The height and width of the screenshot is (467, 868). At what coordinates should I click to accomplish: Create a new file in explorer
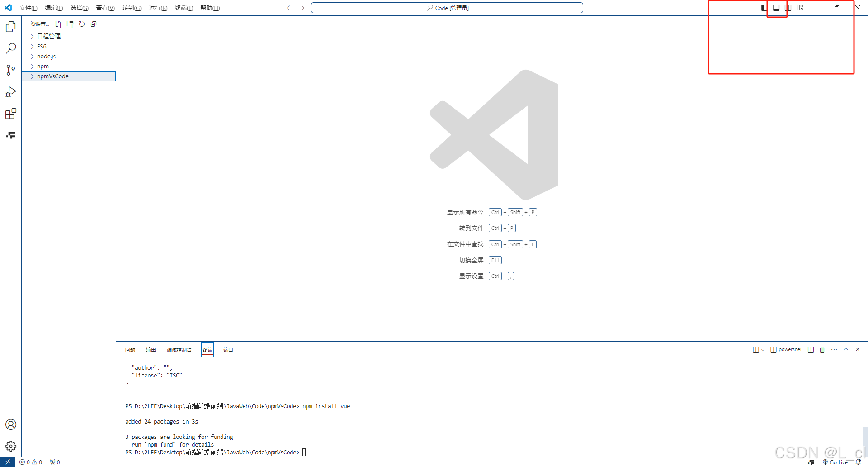pyautogui.click(x=58, y=24)
